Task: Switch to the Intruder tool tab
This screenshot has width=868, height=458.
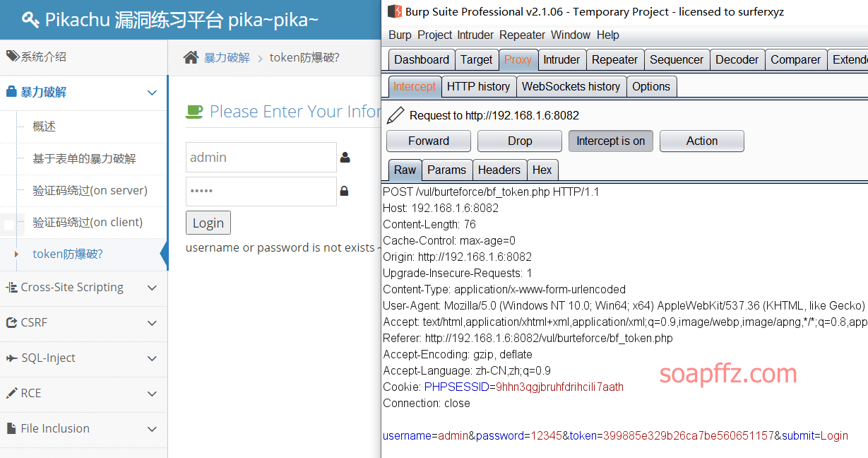Action: tap(561, 59)
